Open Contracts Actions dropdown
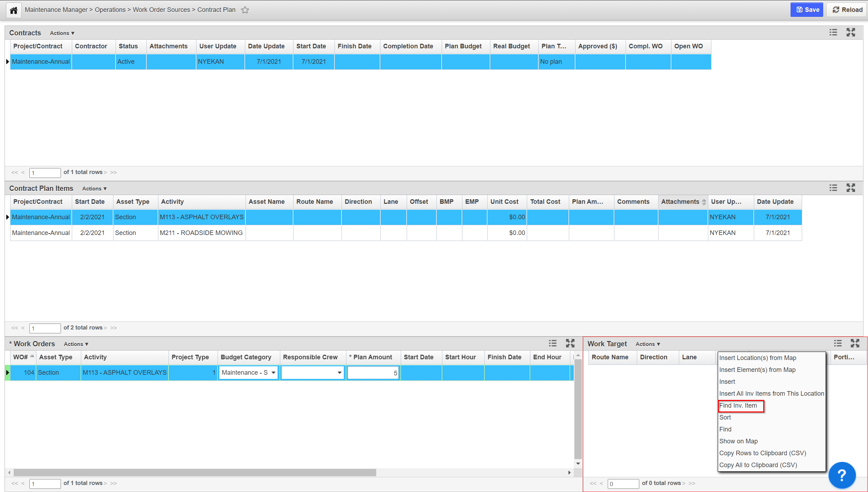This screenshot has height=492, width=868. [62, 33]
